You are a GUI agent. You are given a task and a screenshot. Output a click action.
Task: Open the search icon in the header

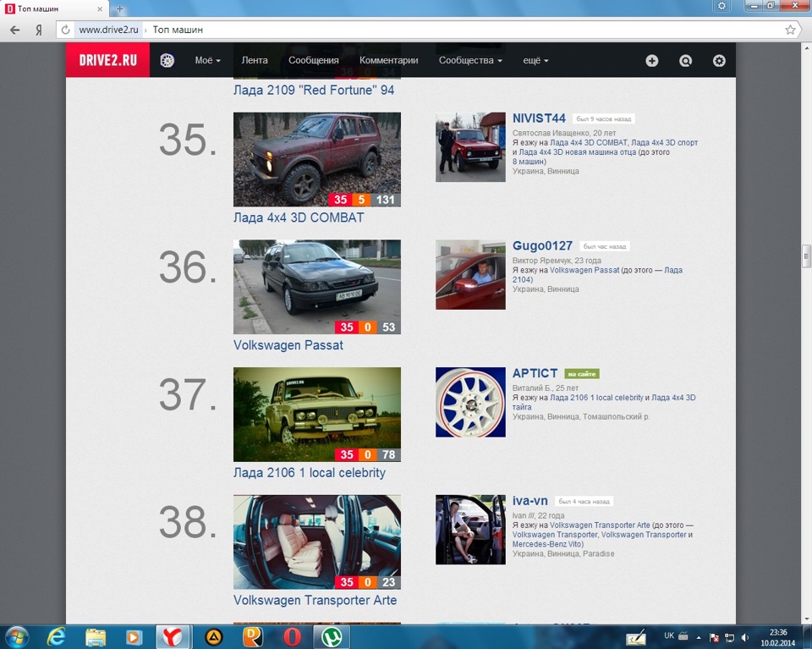pyautogui.click(x=685, y=61)
